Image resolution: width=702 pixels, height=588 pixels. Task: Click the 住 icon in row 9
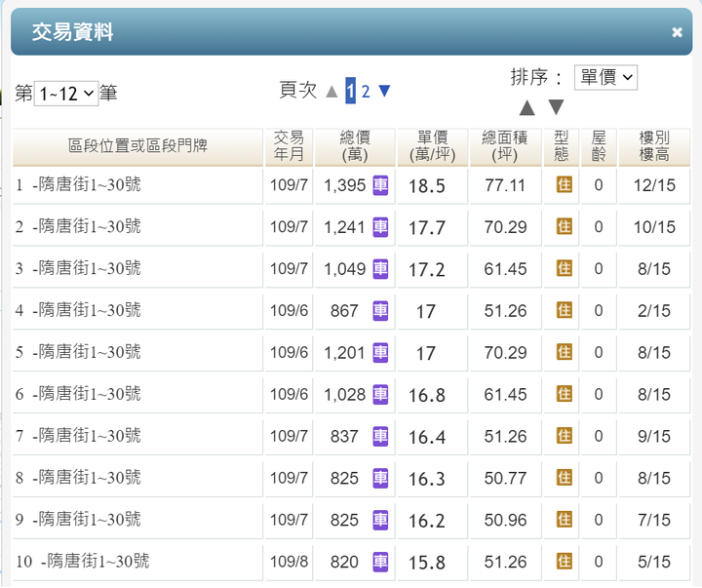pyautogui.click(x=565, y=520)
